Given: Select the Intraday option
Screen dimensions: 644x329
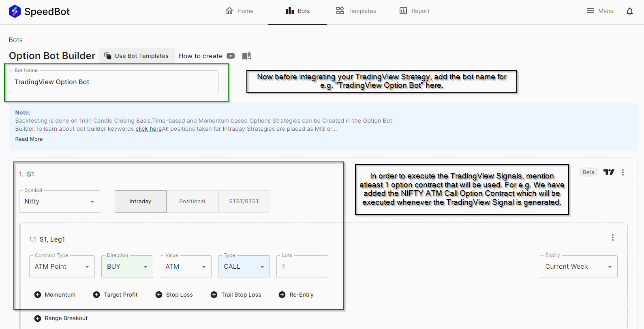Looking at the screenshot, I should click(x=140, y=202).
